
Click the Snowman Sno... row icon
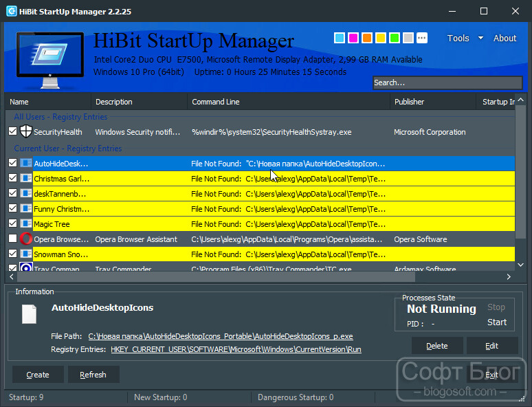(26, 254)
